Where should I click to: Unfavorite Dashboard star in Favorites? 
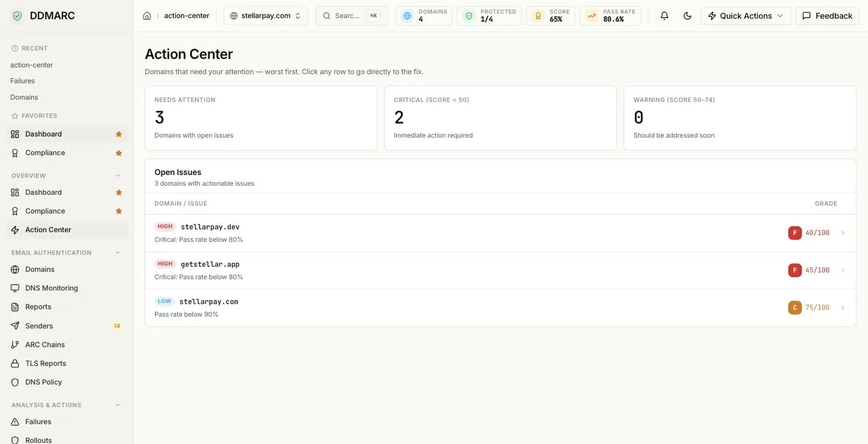tap(119, 134)
